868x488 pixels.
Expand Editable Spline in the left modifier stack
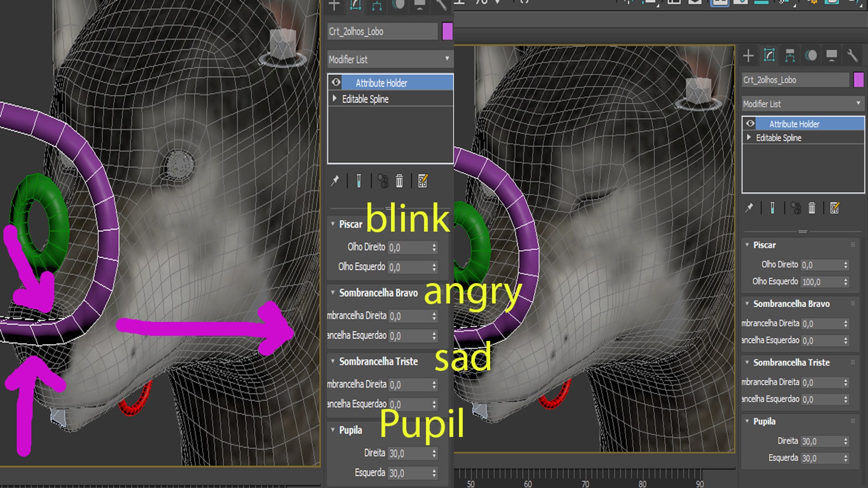pos(335,98)
